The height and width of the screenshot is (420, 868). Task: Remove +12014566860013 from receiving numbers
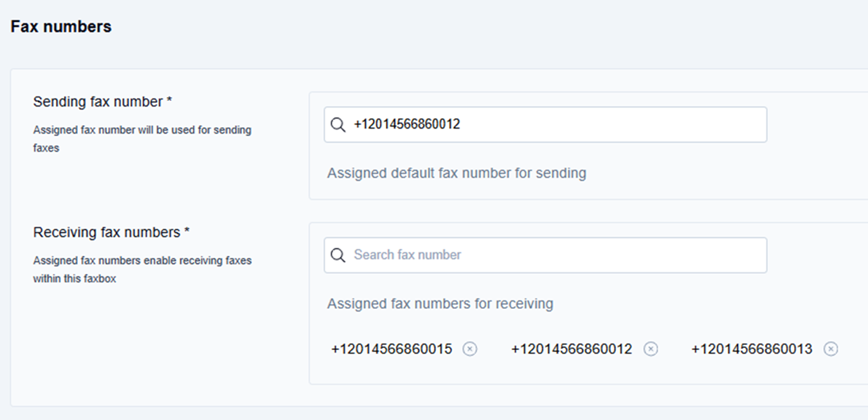pos(831,349)
